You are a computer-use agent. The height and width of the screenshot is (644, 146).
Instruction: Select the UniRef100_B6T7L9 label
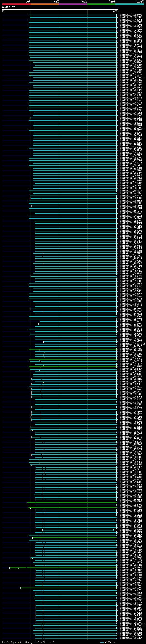click(131, 382)
